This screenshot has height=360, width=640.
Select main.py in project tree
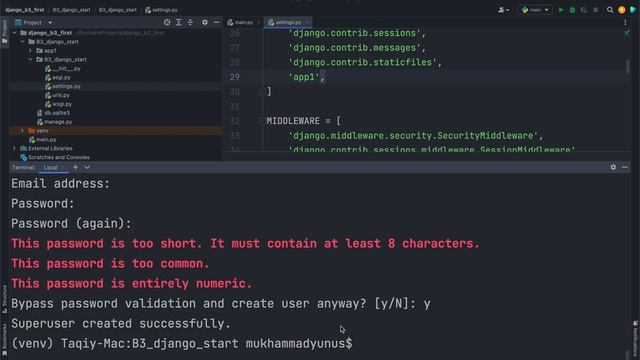point(46,140)
